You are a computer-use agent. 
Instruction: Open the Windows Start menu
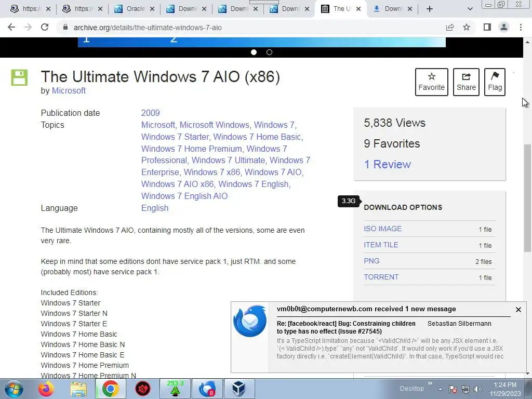[x=14, y=389]
